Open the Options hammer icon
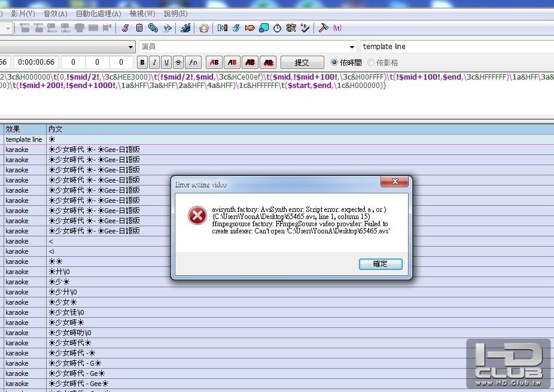Viewport: 554px width, 392px height. click(323, 28)
